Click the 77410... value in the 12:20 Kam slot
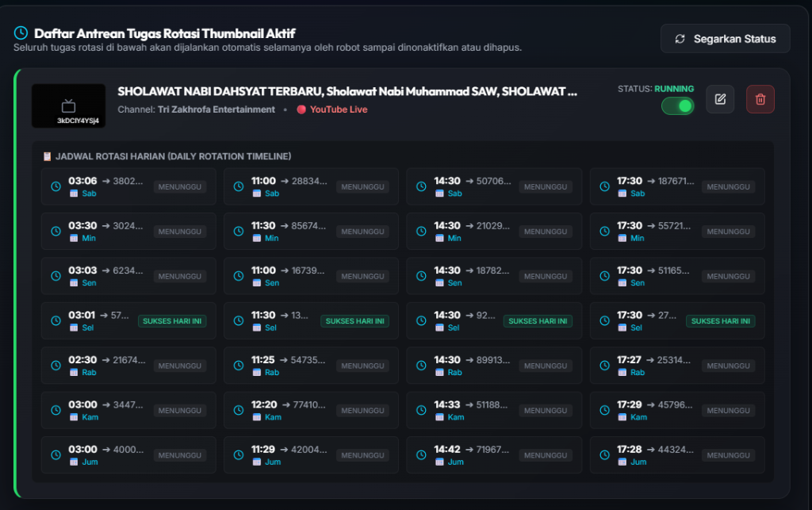Viewport: 812px width, 510px height. (309, 405)
